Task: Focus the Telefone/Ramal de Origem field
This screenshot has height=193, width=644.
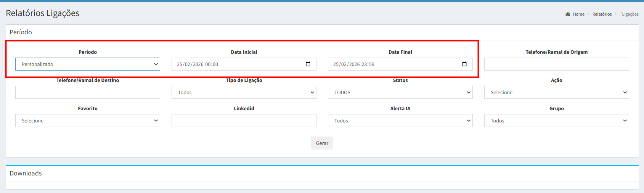Action: (556, 64)
